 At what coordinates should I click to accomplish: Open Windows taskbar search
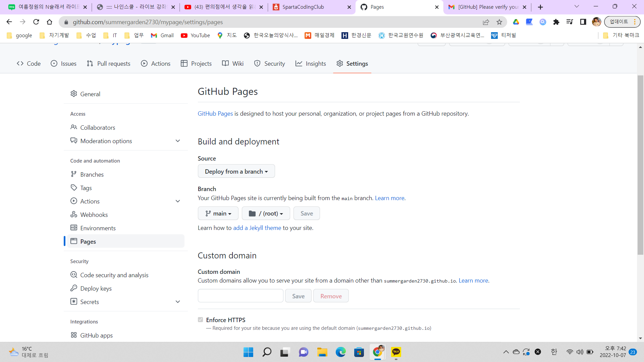(267, 352)
